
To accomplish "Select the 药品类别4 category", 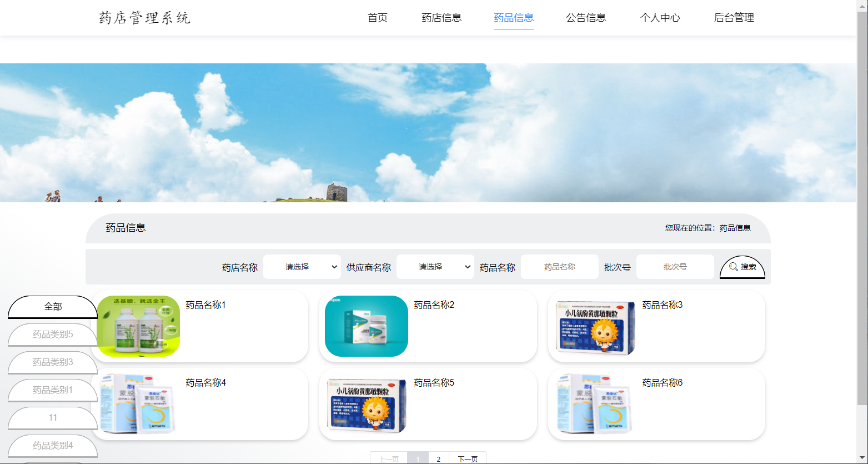I will [53, 446].
